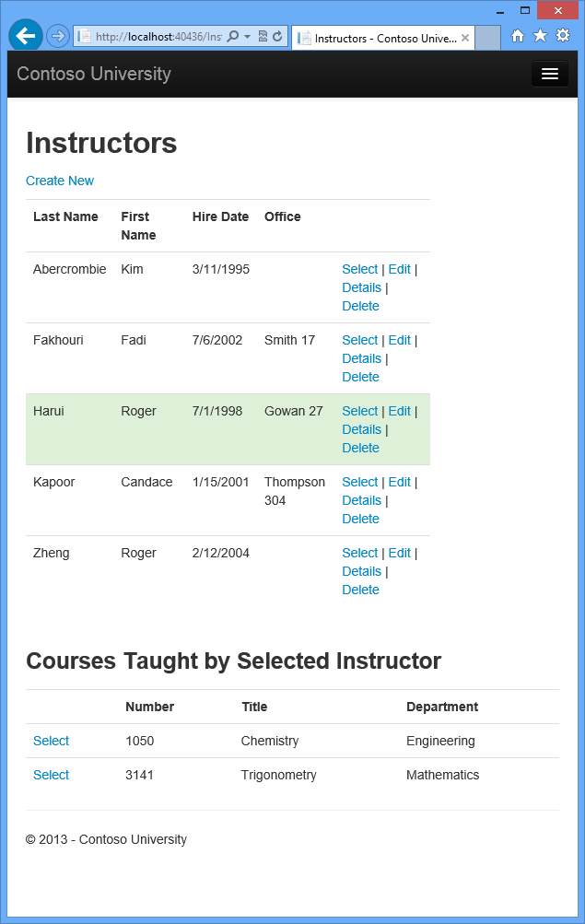Toggle the compatibility view icon in address bar
Image resolution: width=585 pixels, height=924 pixels.
coord(263,37)
